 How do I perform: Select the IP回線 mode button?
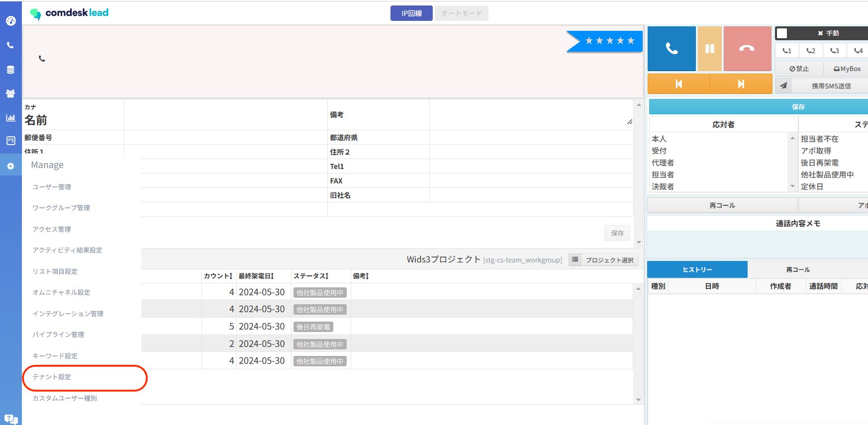pos(411,13)
